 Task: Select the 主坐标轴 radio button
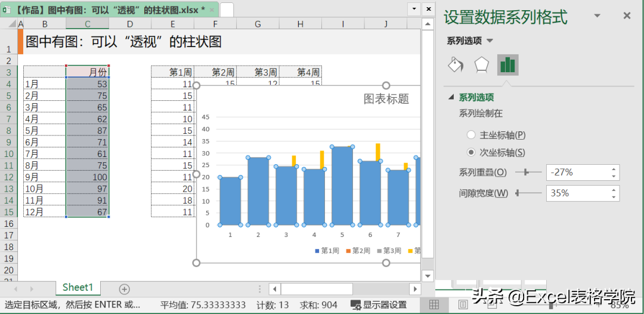tap(471, 135)
